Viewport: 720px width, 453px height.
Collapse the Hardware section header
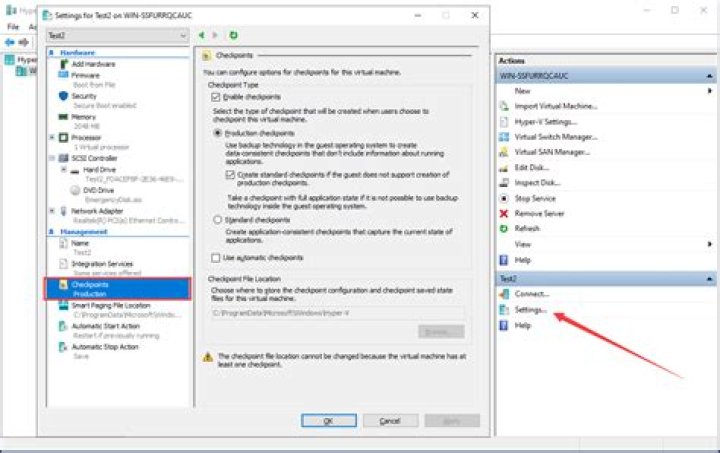pyautogui.click(x=51, y=53)
